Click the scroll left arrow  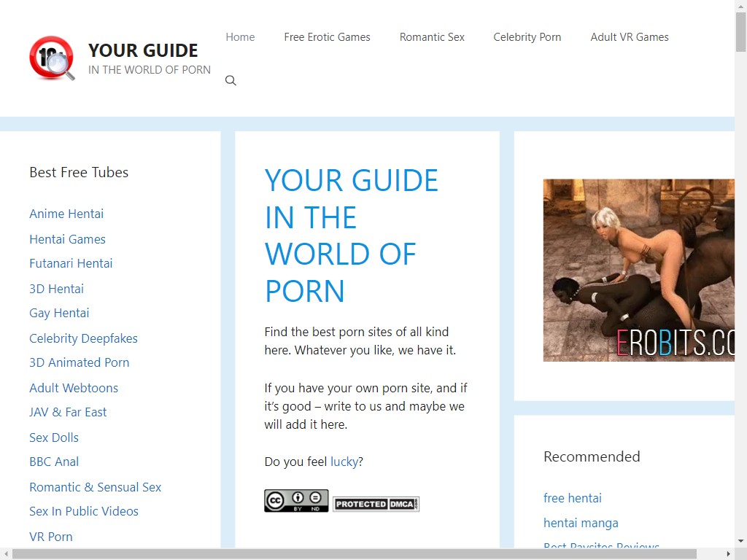6,554
